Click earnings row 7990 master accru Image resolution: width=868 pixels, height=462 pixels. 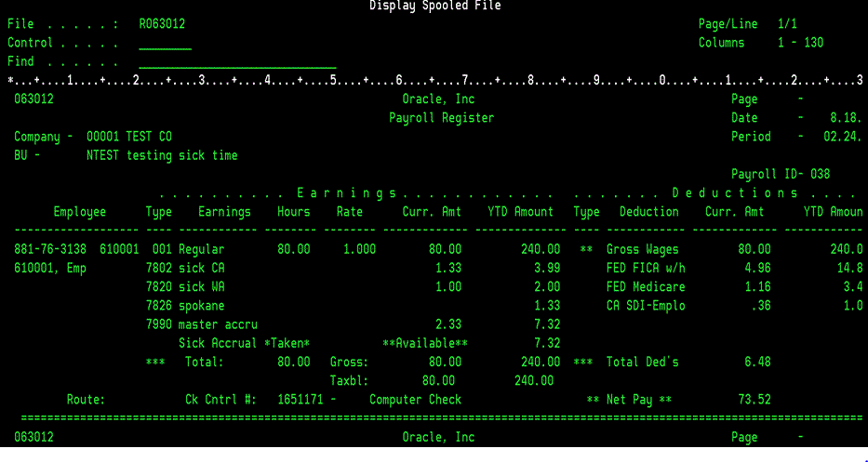[x=202, y=324]
